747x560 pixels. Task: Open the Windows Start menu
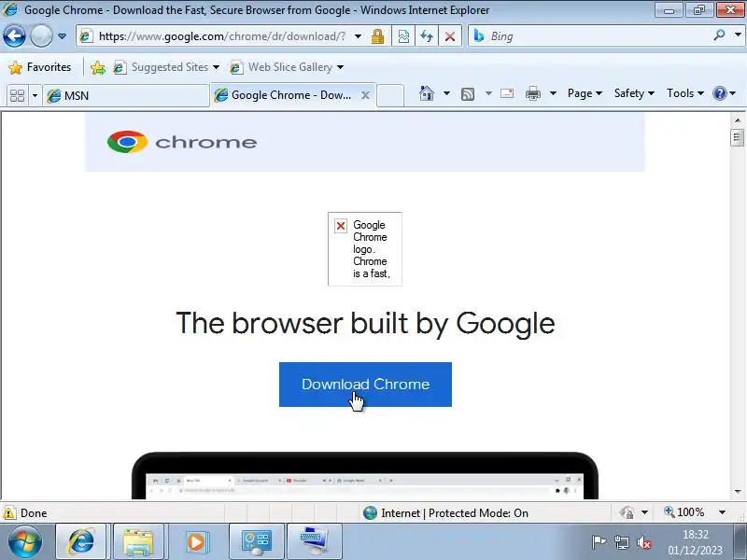click(x=24, y=541)
